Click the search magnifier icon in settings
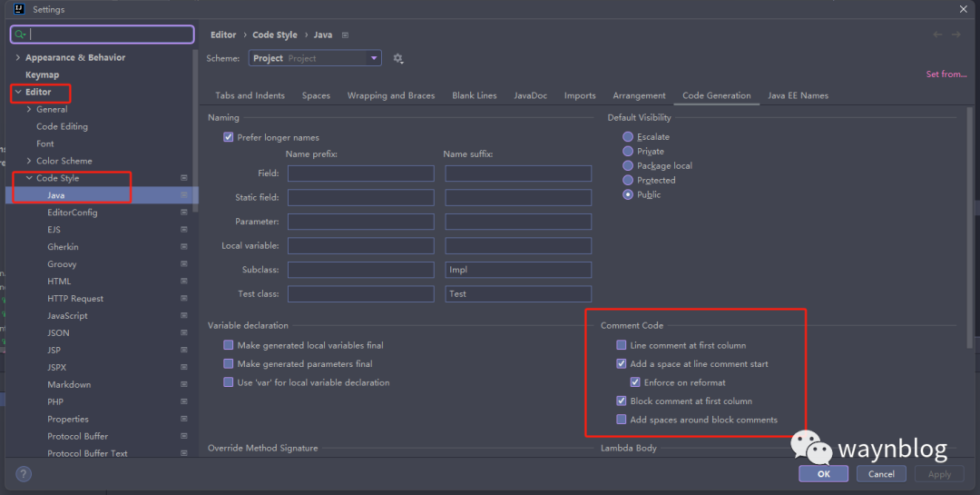 coord(20,35)
